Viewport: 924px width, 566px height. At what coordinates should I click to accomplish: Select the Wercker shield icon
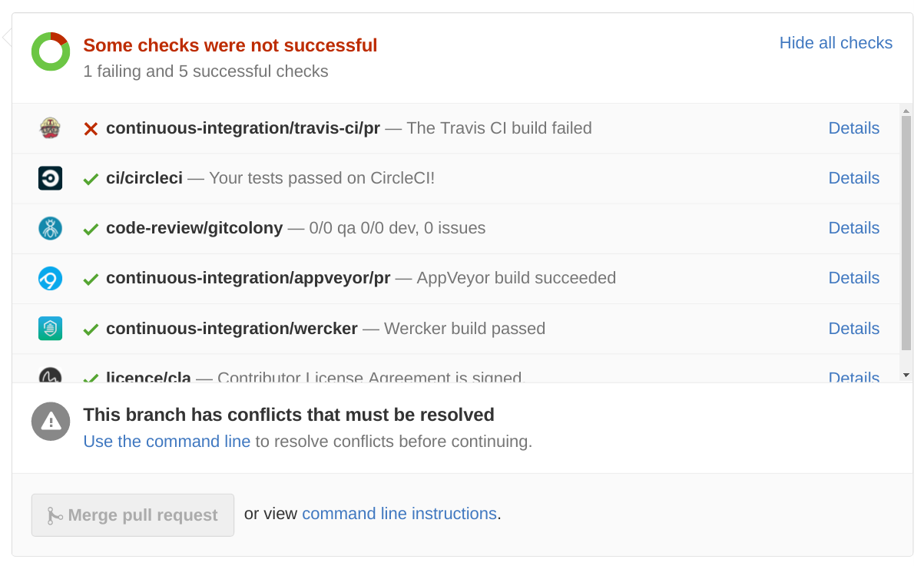50,328
